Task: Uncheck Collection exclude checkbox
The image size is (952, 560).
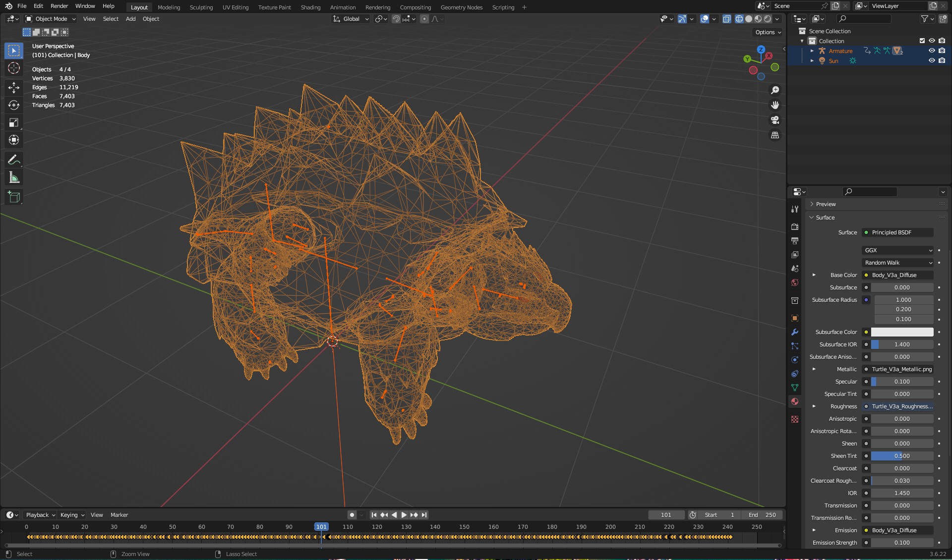Action: tap(922, 41)
